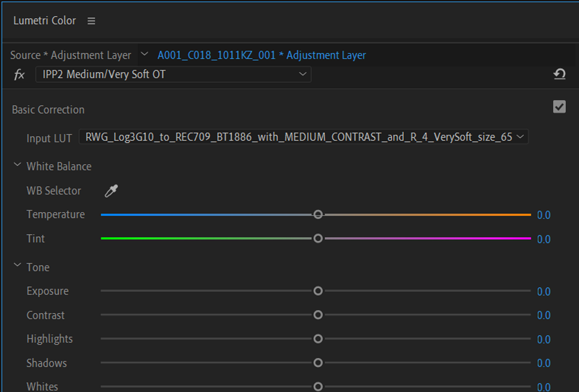Toggle the Basic Correction checkbox

(559, 107)
